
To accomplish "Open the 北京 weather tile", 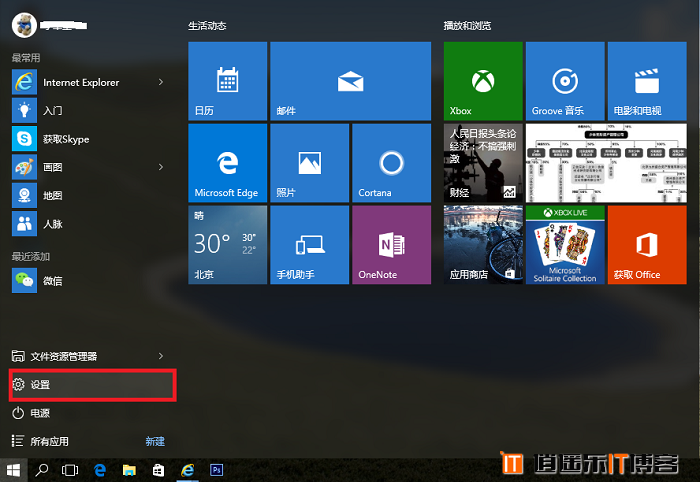I will pos(228,245).
